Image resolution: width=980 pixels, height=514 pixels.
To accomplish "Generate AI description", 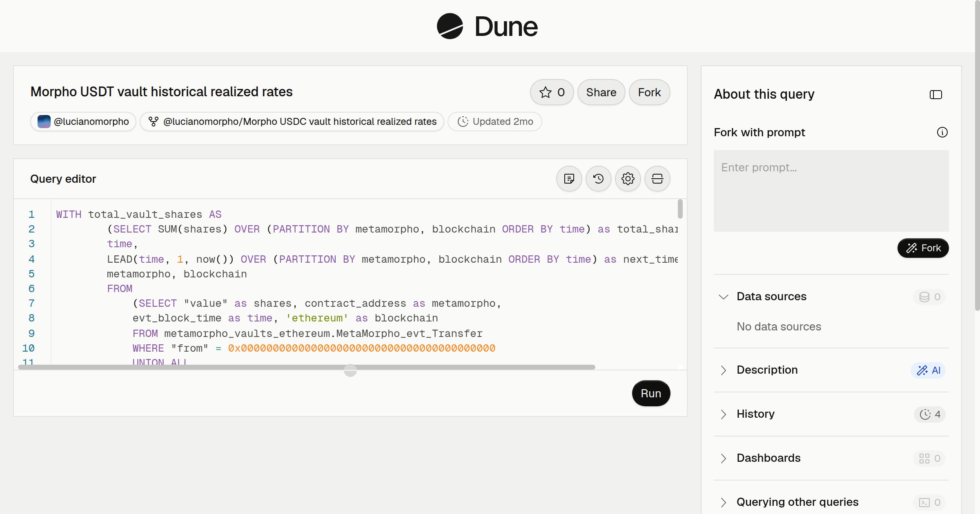I will pos(929,370).
